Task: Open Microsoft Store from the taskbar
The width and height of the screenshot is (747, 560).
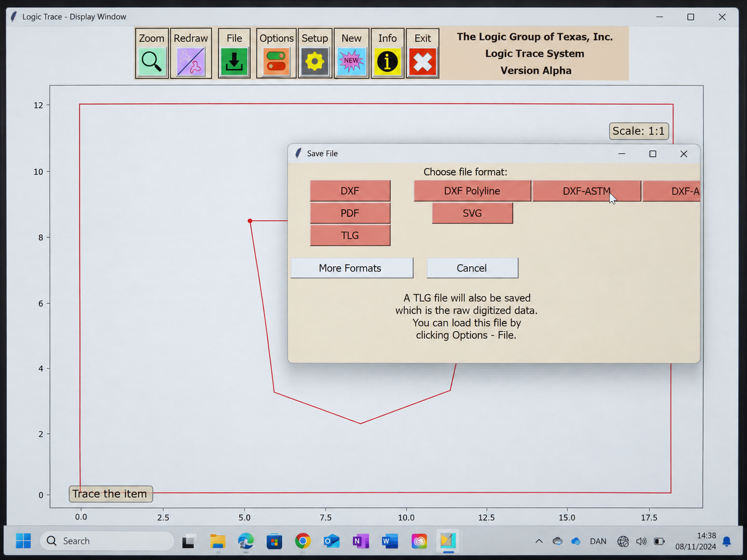Action: click(274, 541)
